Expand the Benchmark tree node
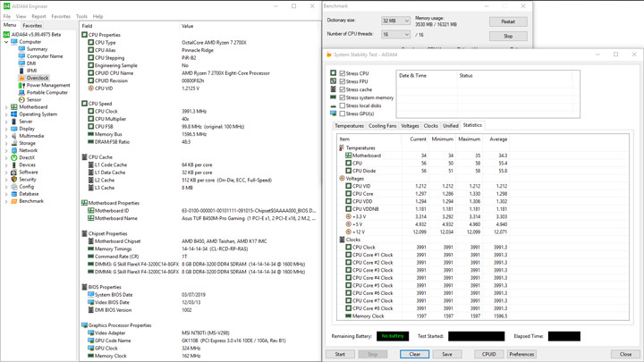The width and height of the screenshot is (644, 362). (6, 201)
